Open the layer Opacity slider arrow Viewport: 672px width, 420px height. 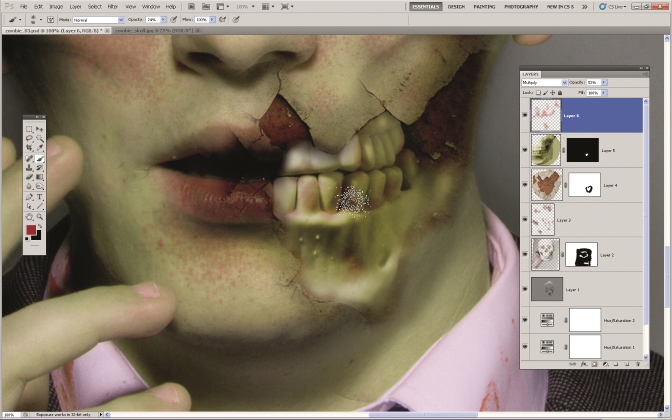pos(604,82)
